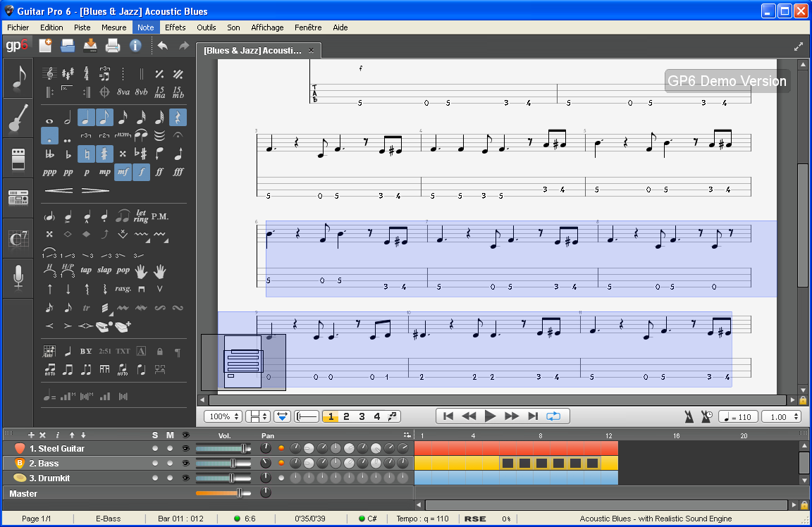812x527 pixels.
Task: Hide the Drumkit track visibility eye
Action: pos(185,478)
